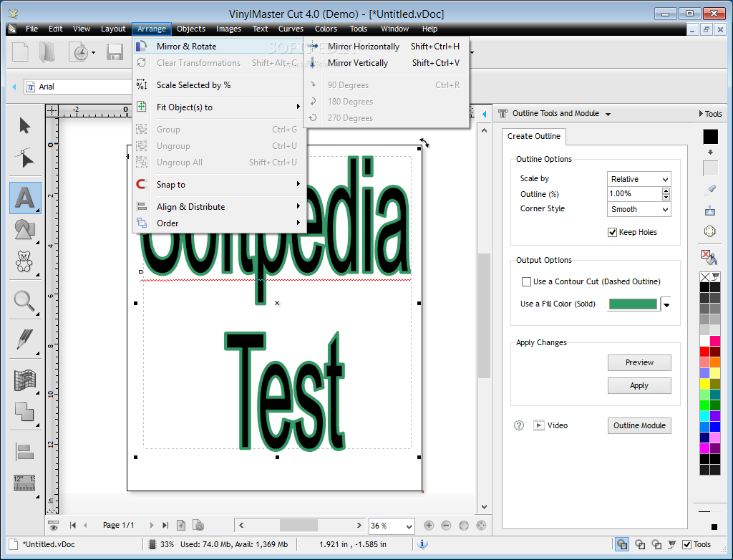Open the Align & Distribute submenu

[x=219, y=206]
